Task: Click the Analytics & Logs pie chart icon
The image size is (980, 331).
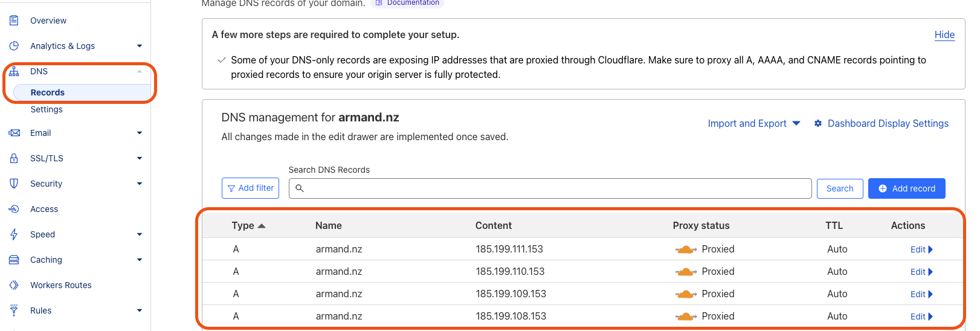Action: pyautogui.click(x=14, y=46)
